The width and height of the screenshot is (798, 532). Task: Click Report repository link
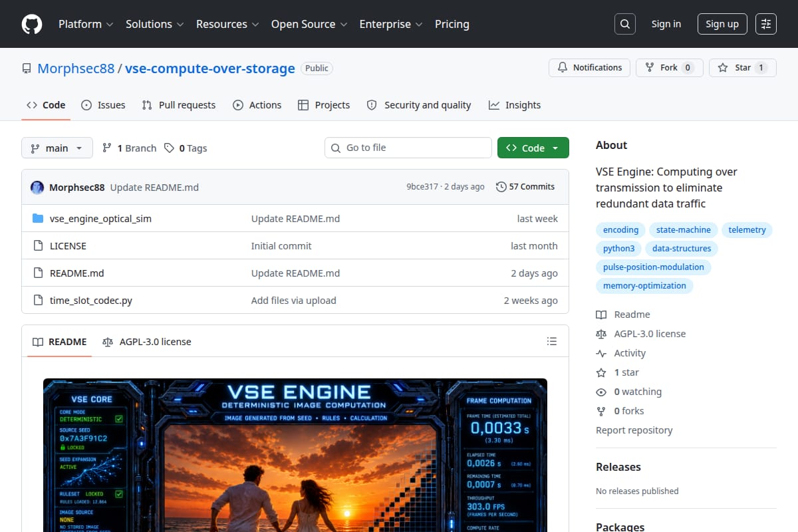634,430
